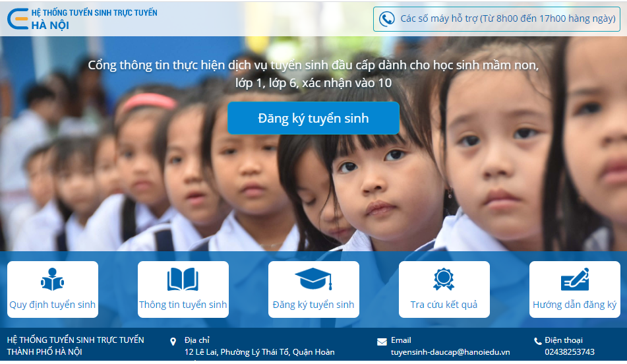Select the award ribbon icon for results

pos(444,280)
